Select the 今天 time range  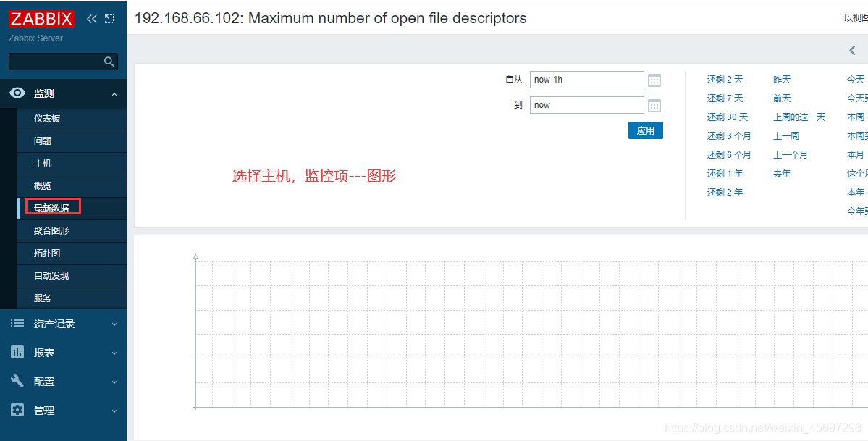click(x=855, y=79)
